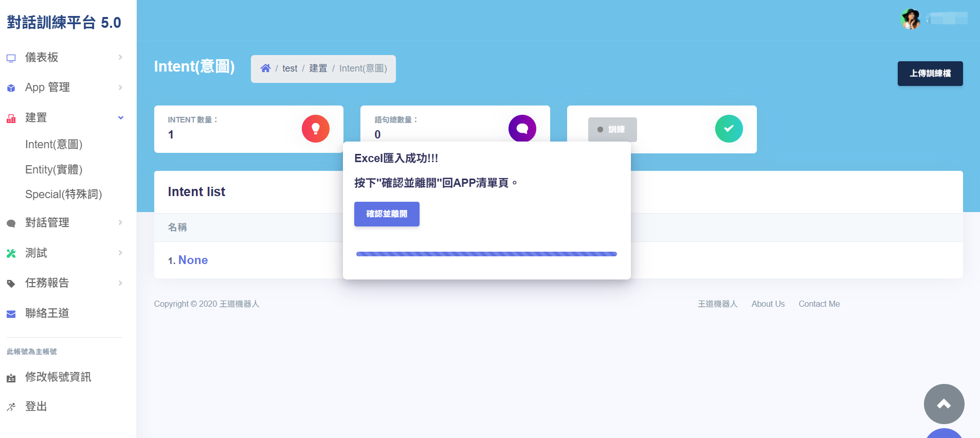Viewport: 980px width, 438px height.
Task: Click the 名稱 column header
Action: (x=177, y=227)
